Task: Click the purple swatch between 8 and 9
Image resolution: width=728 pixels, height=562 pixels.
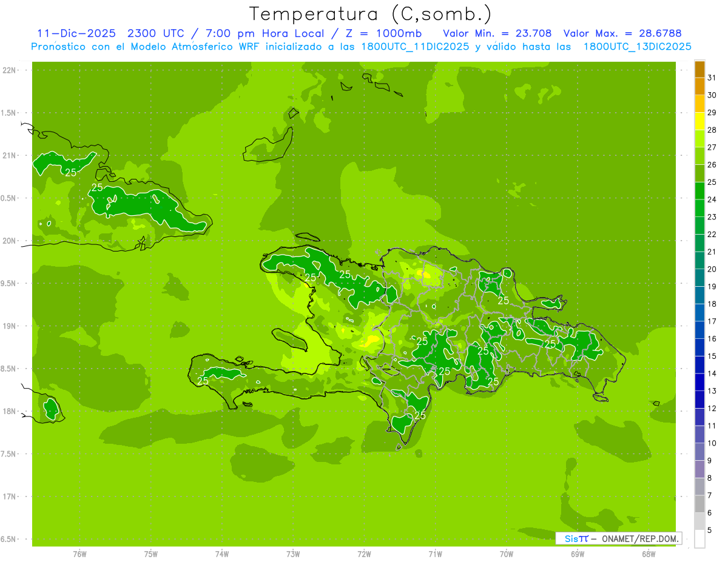Action: [x=699, y=469]
